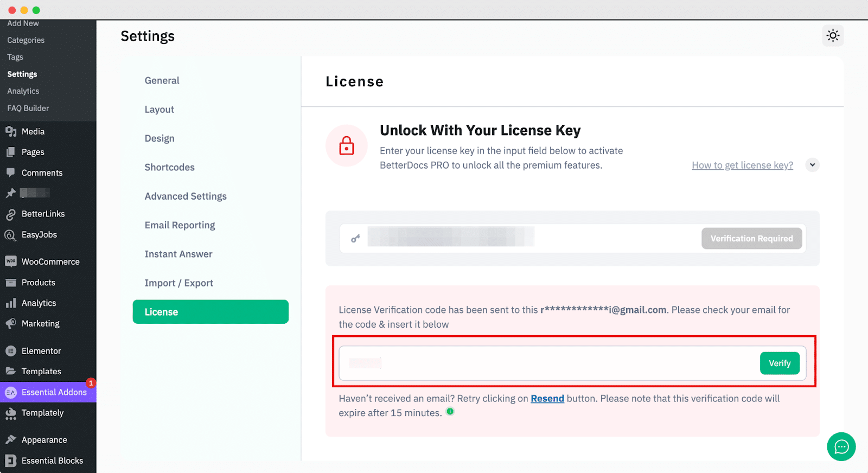Open the Comments menu label

[42, 173]
